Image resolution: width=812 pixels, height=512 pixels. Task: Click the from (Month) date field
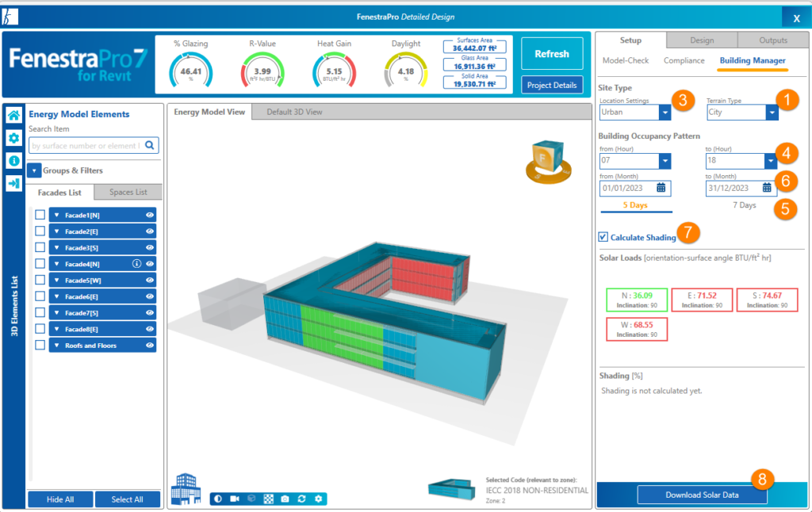point(635,188)
